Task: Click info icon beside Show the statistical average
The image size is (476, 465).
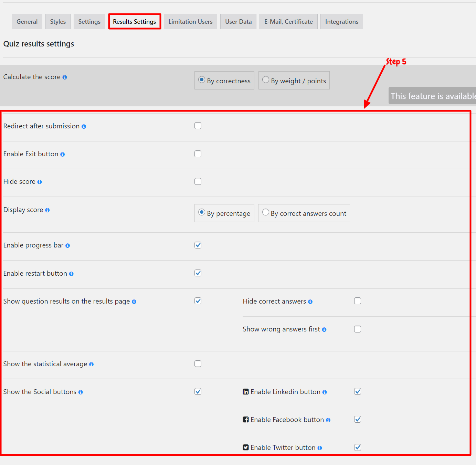Action: [92, 364]
